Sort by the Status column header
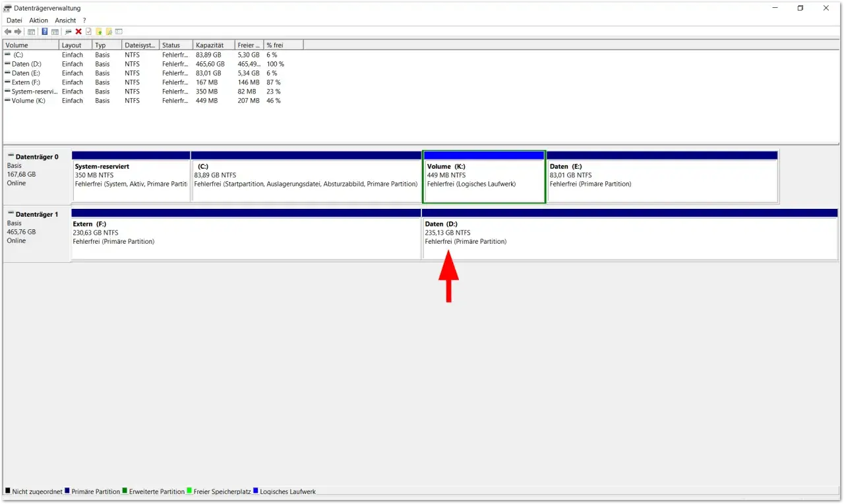Image resolution: width=844 pixels, height=504 pixels. tap(177, 45)
